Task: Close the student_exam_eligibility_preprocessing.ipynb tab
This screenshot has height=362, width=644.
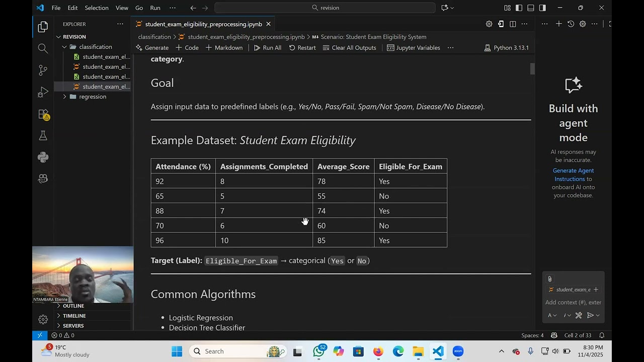Action: pos(269,24)
